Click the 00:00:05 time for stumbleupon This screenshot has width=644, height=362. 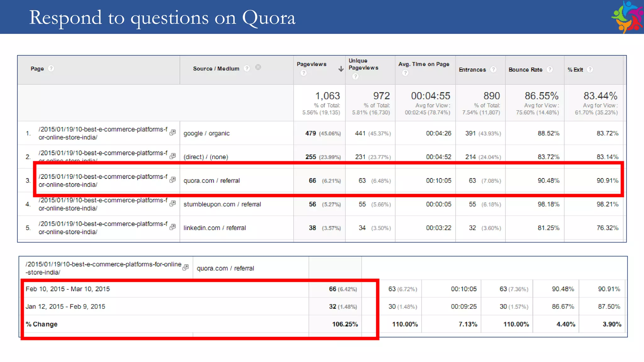[x=439, y=204]
